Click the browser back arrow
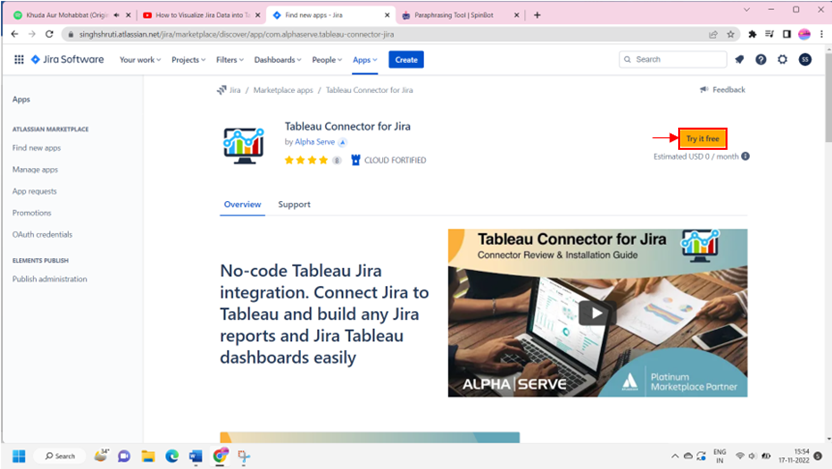Image resolution: width=832 pixels, height=469 pixels. [x=15, y=34]
